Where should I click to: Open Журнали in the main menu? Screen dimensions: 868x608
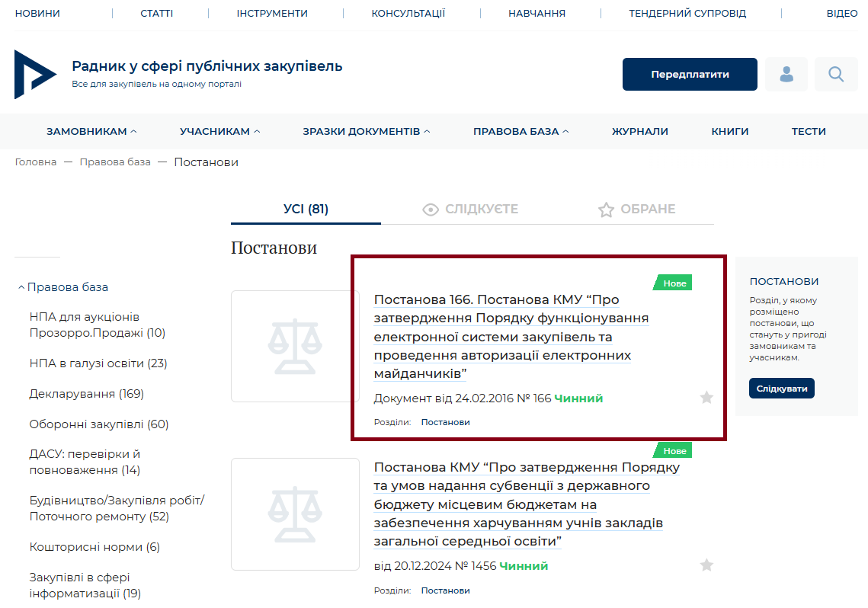(639, 131)
